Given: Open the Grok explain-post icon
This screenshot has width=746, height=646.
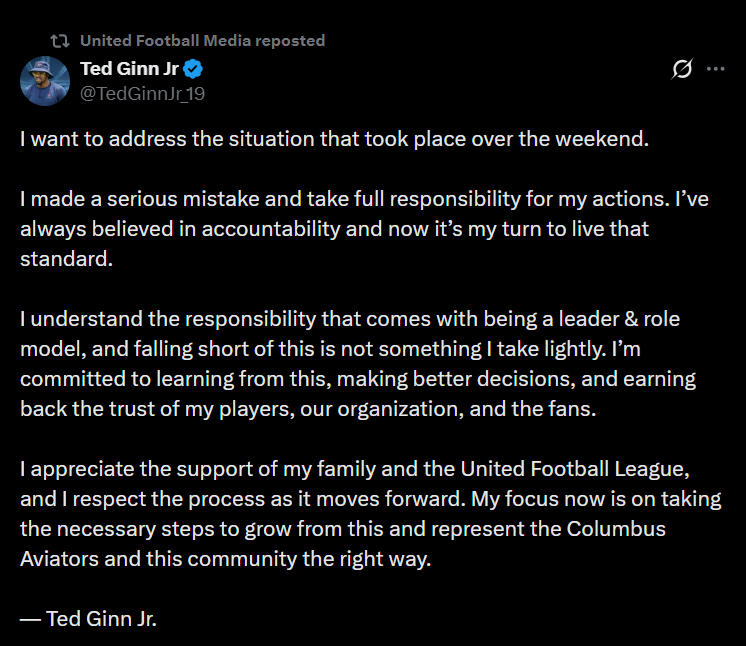Looking at the screenshot, I should 682,69.
